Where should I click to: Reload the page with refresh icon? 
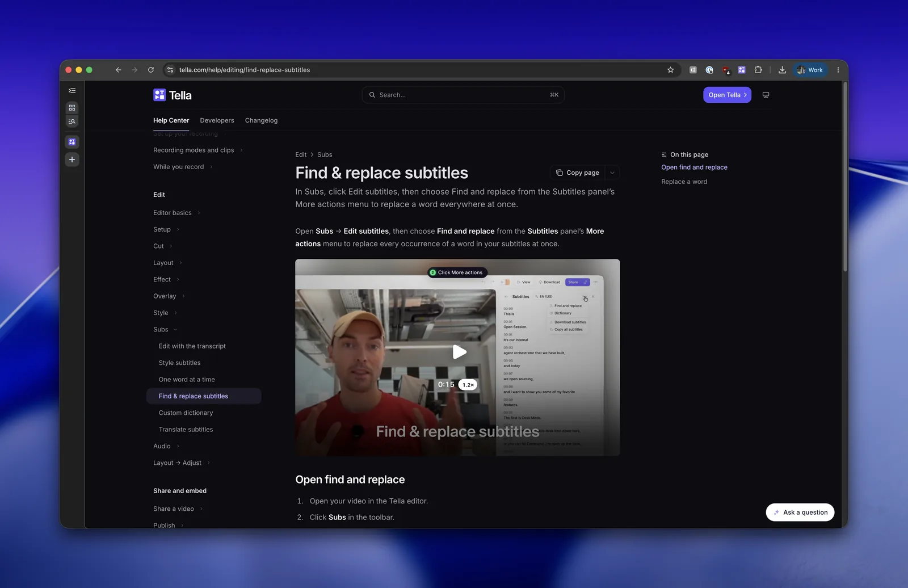click(151, 70)
